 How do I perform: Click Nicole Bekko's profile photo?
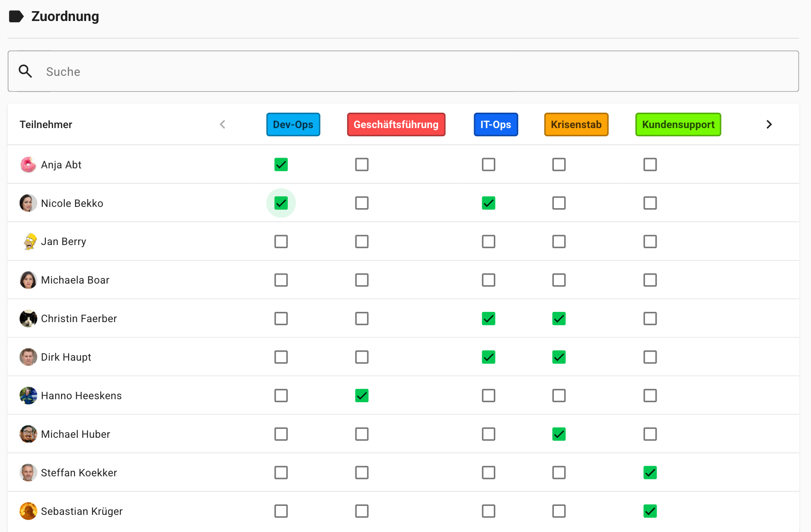point(28,203)
